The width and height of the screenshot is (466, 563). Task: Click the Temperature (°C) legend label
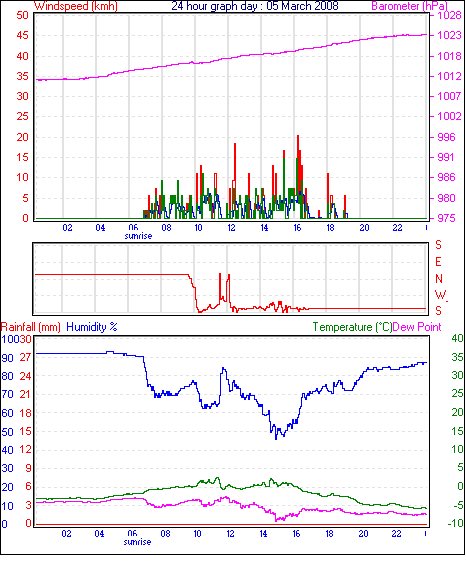click(352, 327)
